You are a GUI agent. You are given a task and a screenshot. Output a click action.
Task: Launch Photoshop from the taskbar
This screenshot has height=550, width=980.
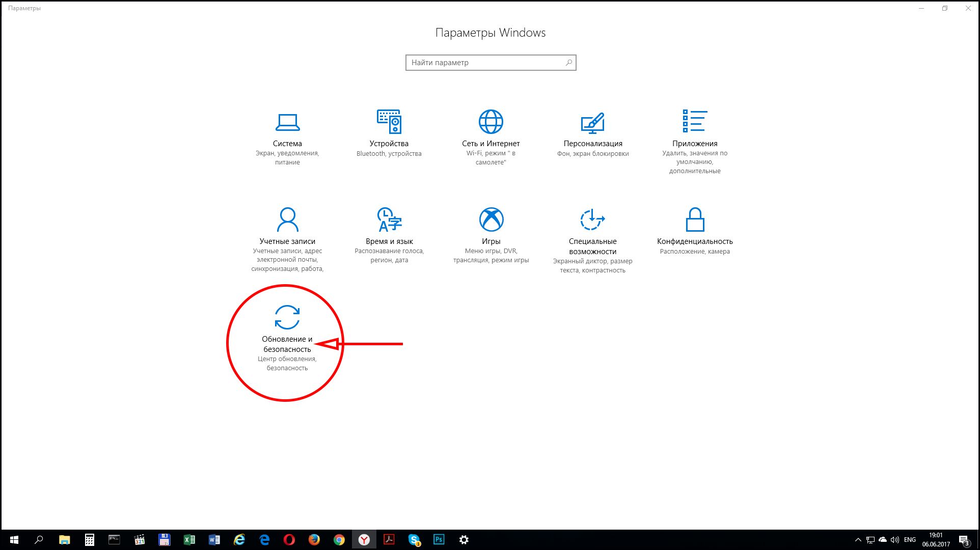439,540
